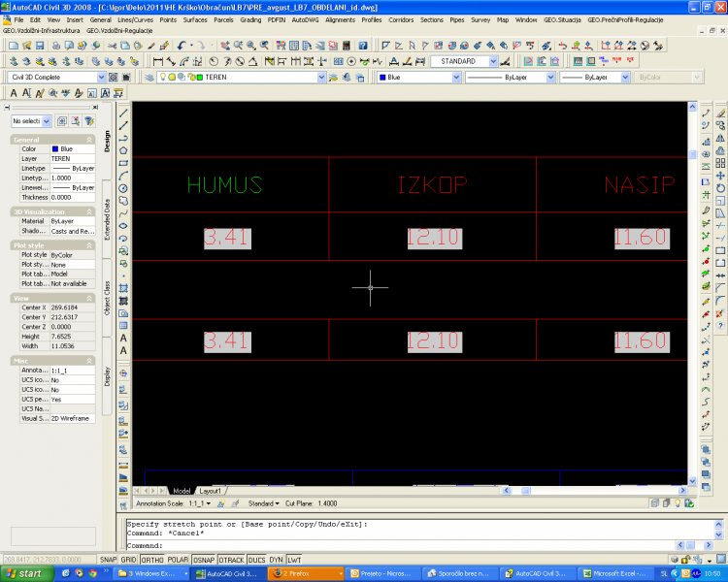Open the Surfaces menu

click(195, 20)
